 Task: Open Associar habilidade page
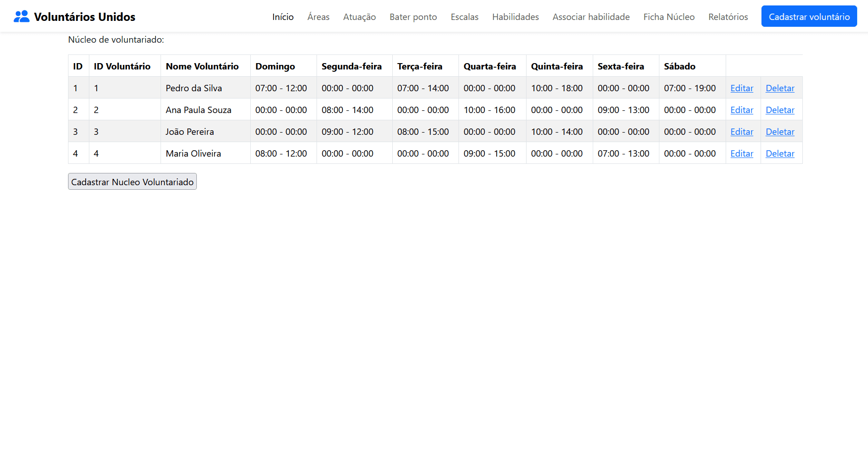pyautogui.click(x=590, y=17)
